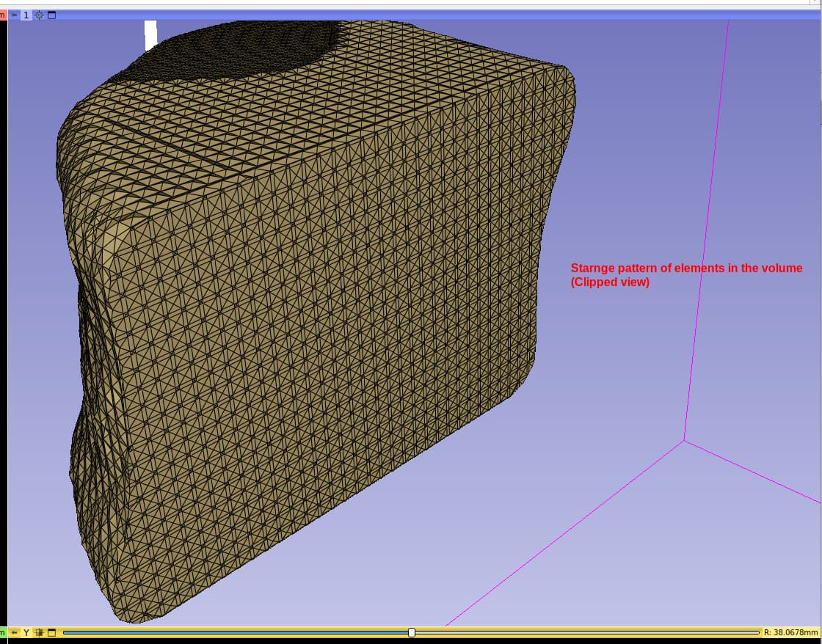Click the magenta axes origin junction point
Screen dimensions: 822x644
coord(684,440)
